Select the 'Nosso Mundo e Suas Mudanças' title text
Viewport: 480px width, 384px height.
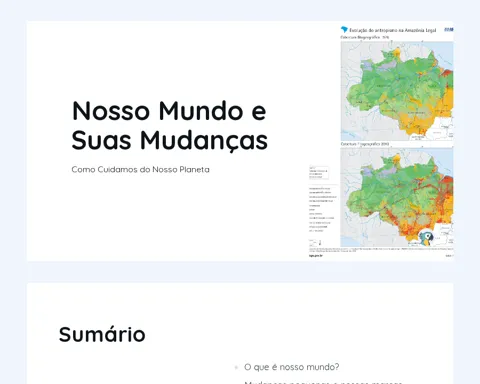click(169, 125)
